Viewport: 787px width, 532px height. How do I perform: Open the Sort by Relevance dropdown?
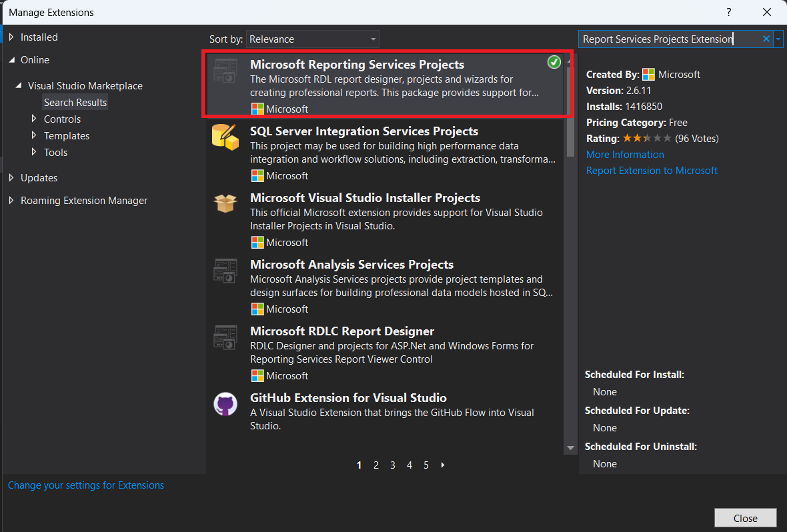pyautogui.click(x=312, y=39)
